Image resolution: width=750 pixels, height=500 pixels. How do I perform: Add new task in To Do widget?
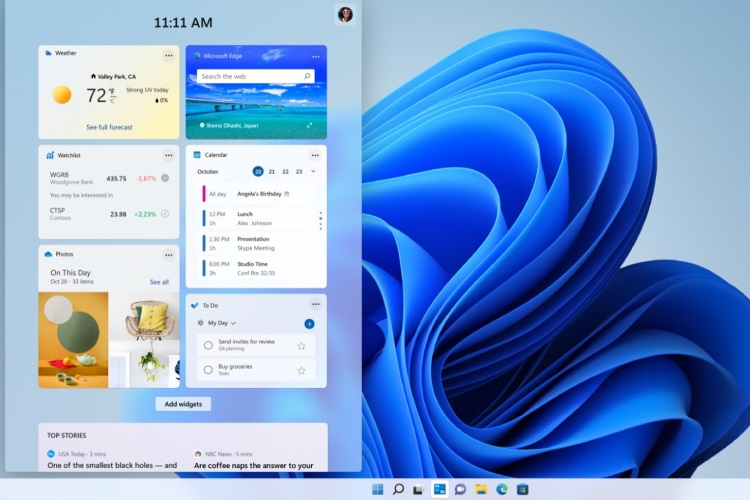(309, 324)
